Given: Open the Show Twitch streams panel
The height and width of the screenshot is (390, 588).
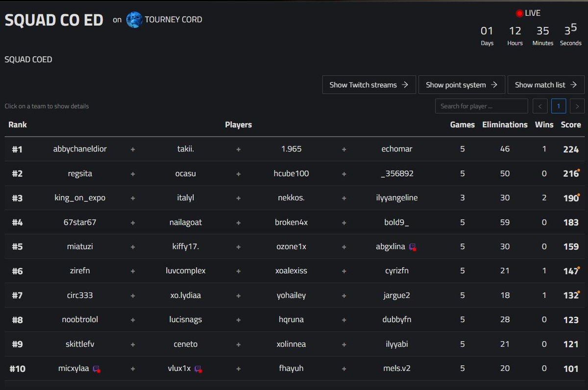Looking at the screenshot, I should pyautogui.click(x=369, y=84).
